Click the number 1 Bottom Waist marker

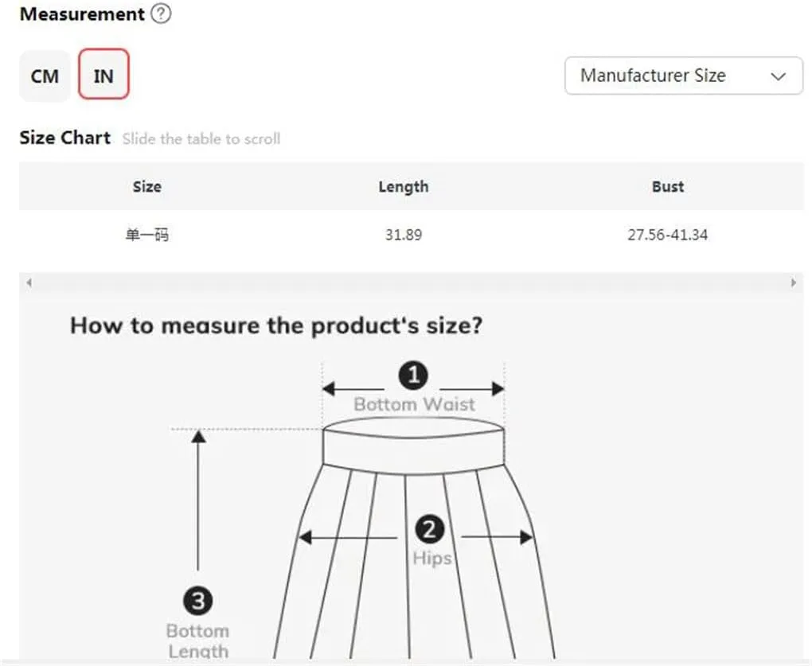coord(413,376)
